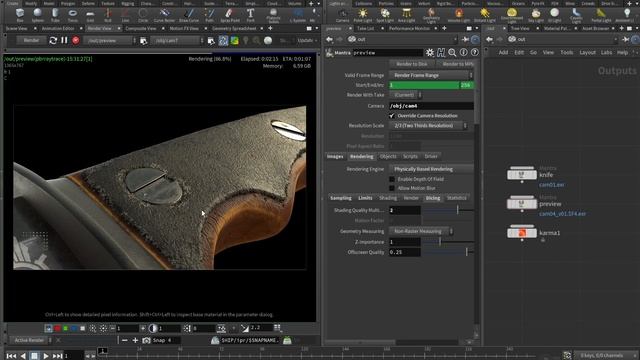Enable Depth Of Field checkbox
Viewport: 640px width, 360px height.
tap(392, 179)
